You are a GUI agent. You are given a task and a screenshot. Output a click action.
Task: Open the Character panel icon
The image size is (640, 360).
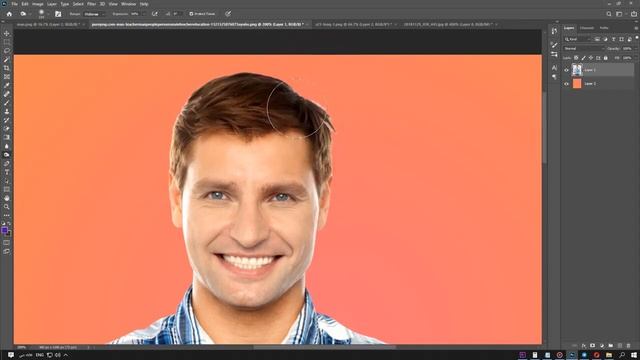(x=554, y=68)
